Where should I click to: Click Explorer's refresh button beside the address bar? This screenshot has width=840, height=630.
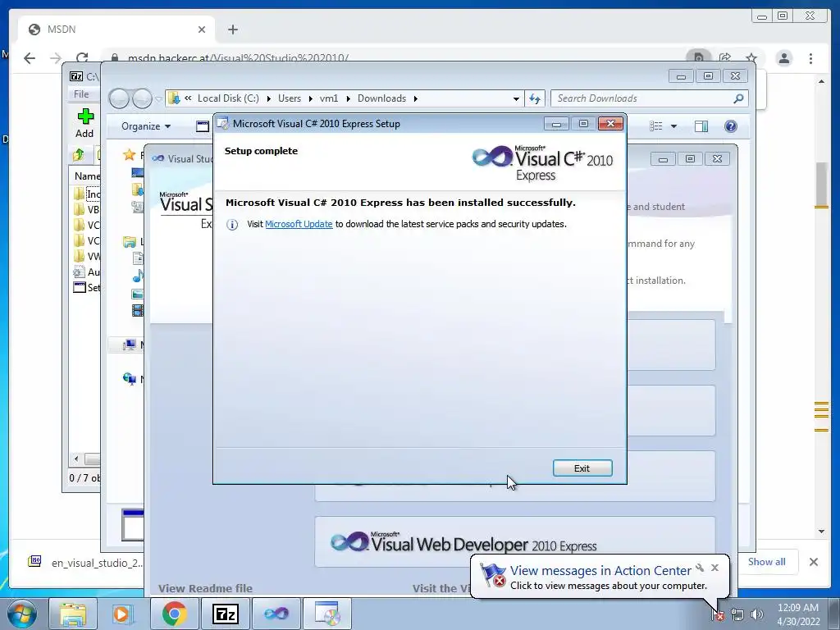point(535,98)
